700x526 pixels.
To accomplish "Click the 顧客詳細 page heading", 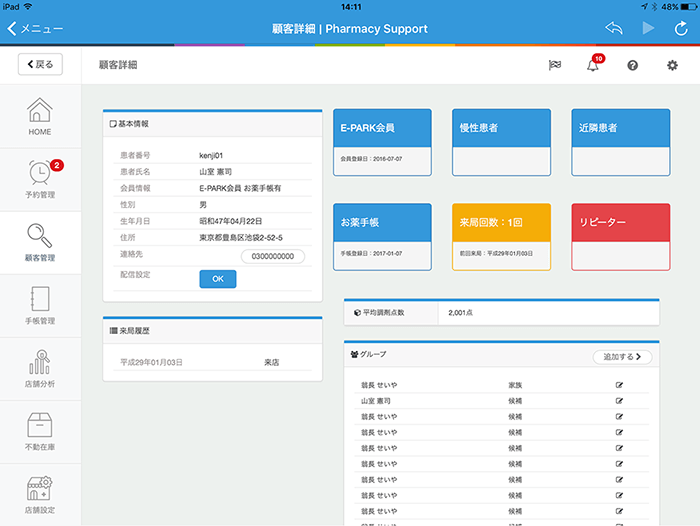I will tap(118, 65).
